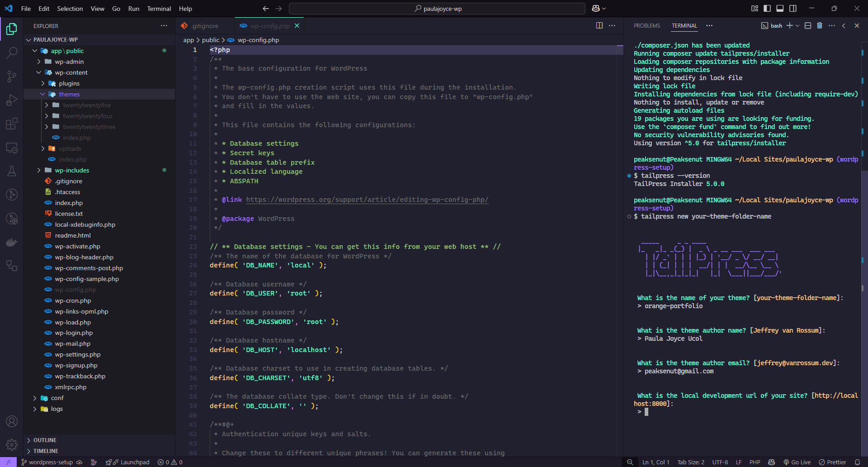868x467 pixels.
Task: Open the Manage settings gear
Action: (12, 444)
